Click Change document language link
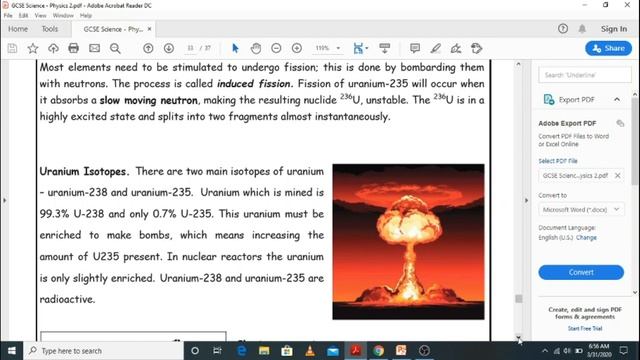 (586, 238)
